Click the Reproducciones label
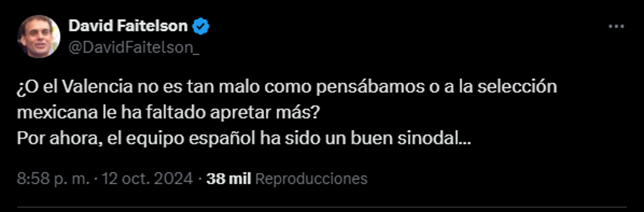This screenshot has height=212, width=644. [x=311, y=179]
